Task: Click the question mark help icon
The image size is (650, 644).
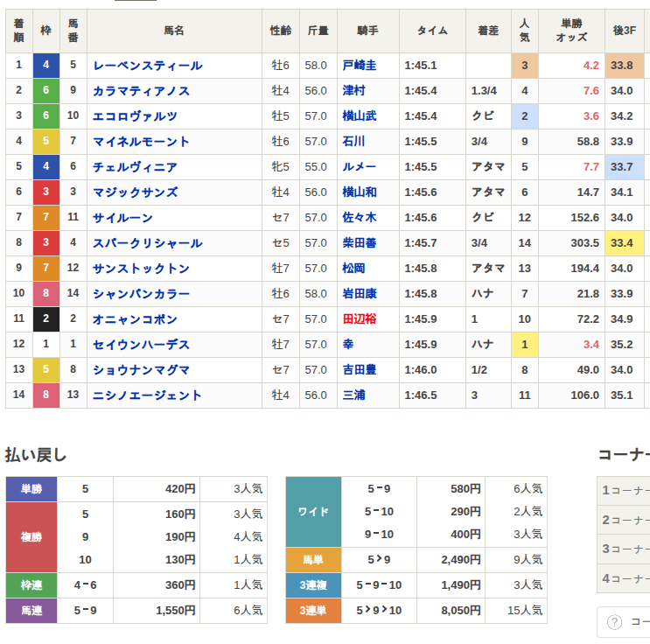Action: pos(614,622)
